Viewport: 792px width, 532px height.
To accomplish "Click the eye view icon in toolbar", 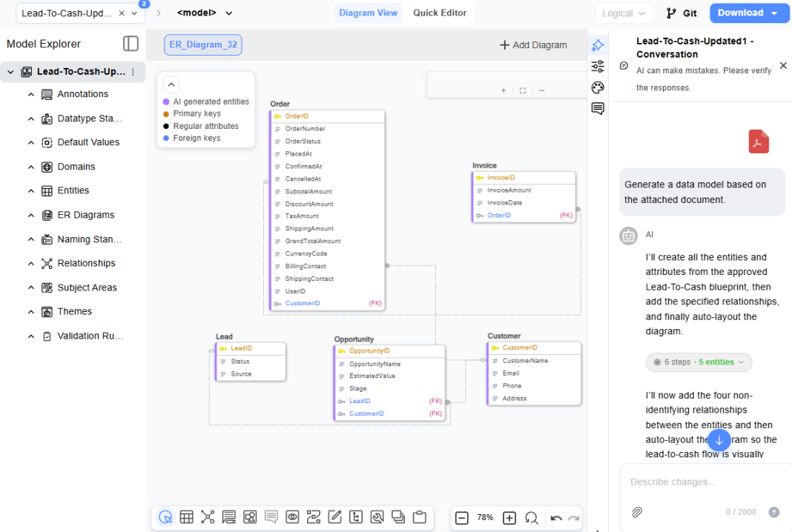I will [x=292, y=517].
